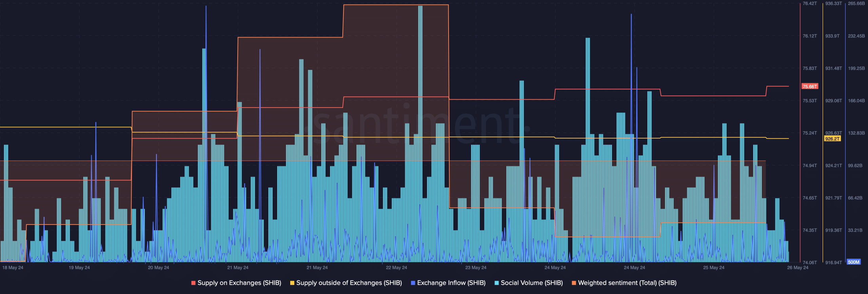This screenshot has width=868, height=294.
Task: Click the 232.45B axis value
Action: click(856, 36)
